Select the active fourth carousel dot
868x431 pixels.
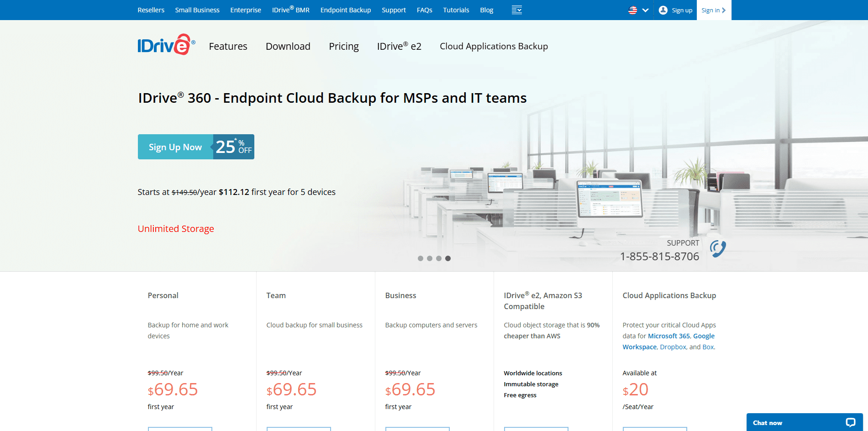point(448,258)
